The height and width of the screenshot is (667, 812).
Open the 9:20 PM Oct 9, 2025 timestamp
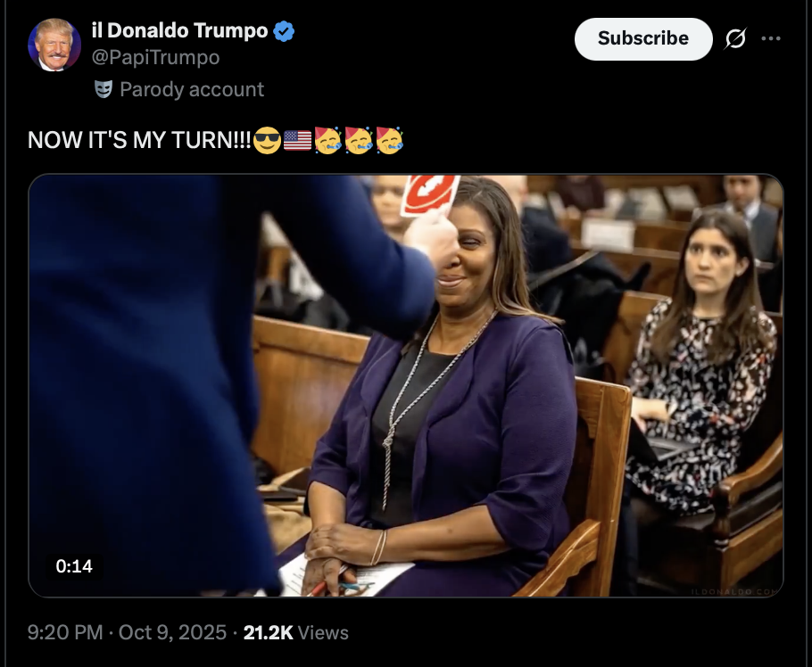128,632
